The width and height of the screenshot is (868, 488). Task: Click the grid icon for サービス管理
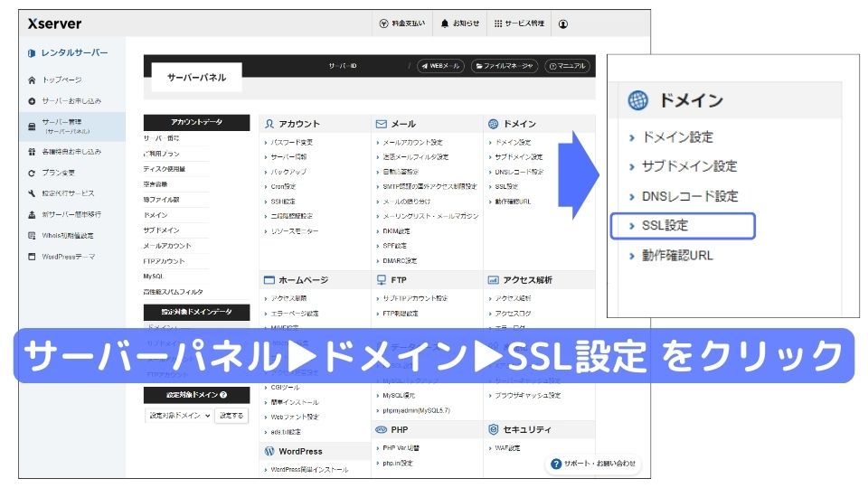click(x=498, y=23)
